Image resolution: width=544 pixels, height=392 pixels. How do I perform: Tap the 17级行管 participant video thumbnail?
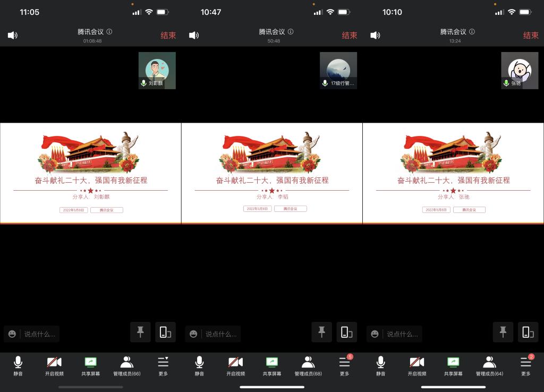(x=338, y=70)
